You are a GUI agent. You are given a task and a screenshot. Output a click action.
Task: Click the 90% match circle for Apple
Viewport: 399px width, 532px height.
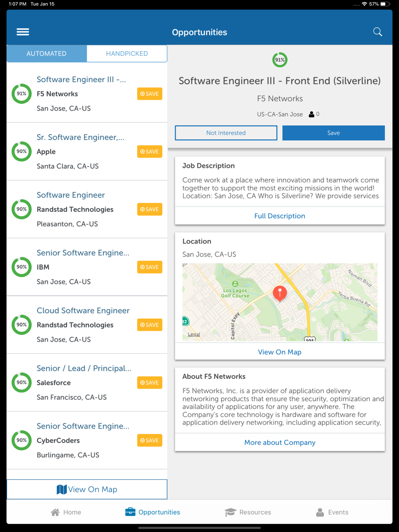pyautogui.click(x=22, y=152)
